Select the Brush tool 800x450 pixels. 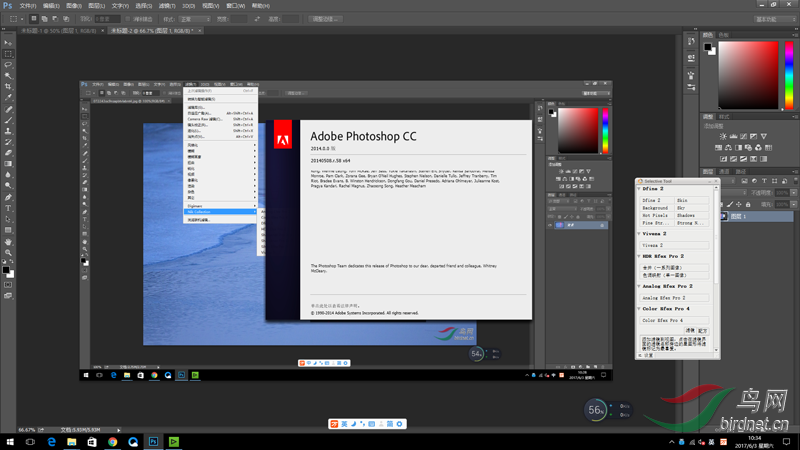click(x=8, y=119)
